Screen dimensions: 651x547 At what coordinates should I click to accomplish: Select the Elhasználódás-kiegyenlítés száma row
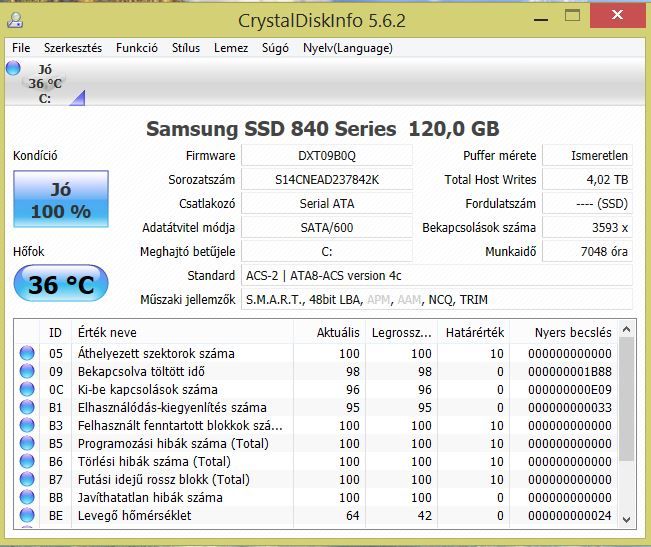316,407
